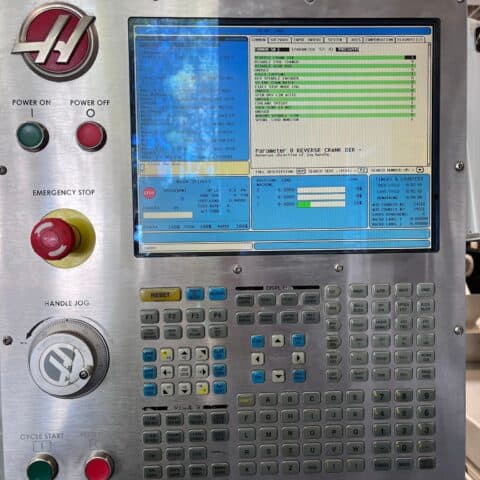Image resolution: width=480 pixels, height=480 pixels.
Task: Tap the letter A key
Action: pyautogui.click(x=268, y=400)
